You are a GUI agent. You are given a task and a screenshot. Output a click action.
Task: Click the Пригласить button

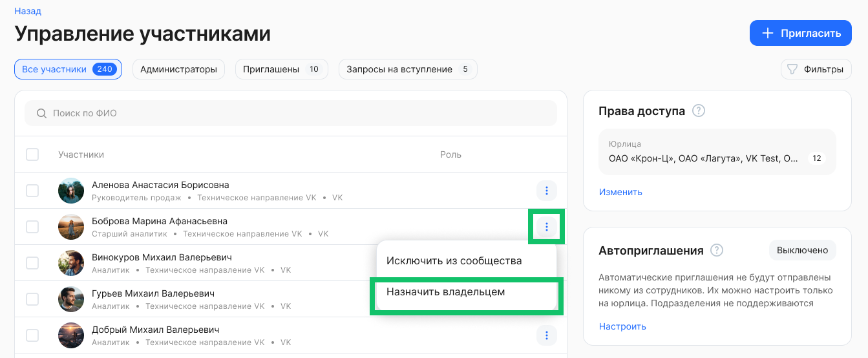coord(801,33)
